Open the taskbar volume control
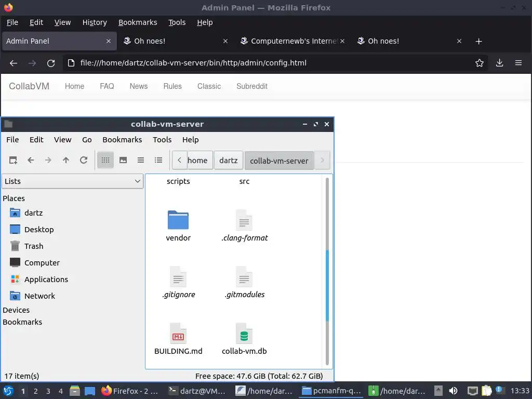This screenshot has width=532, height=399. pos(453,391)
